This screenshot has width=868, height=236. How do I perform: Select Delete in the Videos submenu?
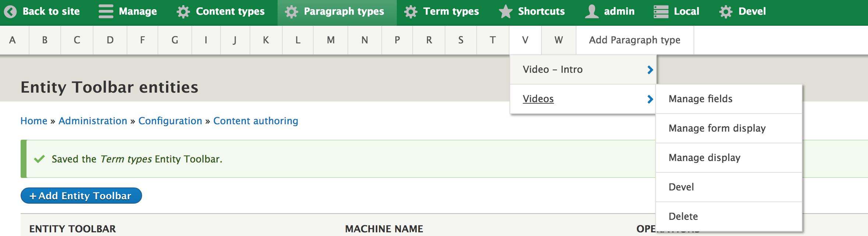coord(729,217)
